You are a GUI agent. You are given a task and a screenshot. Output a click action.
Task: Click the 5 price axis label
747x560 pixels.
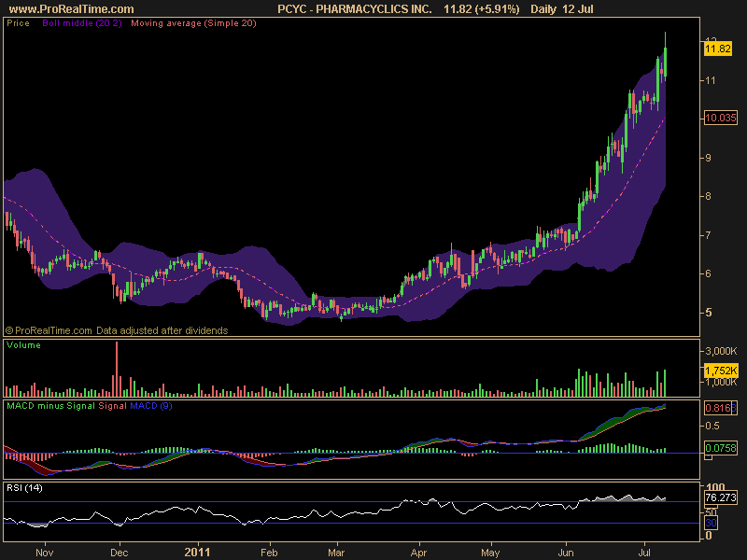709,313
